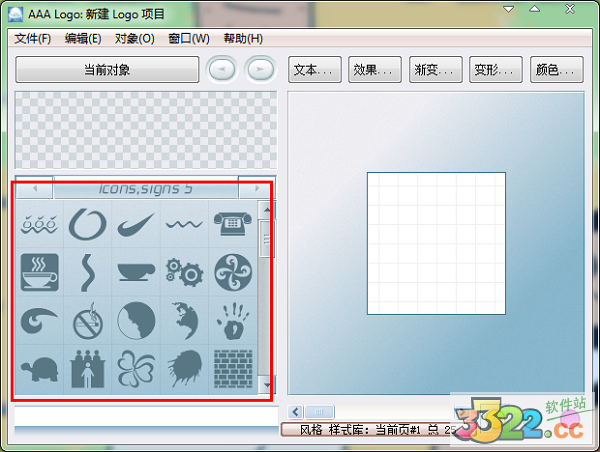Click the 文本... button
This screenshot has width=600, height=452.
[315, 70]
